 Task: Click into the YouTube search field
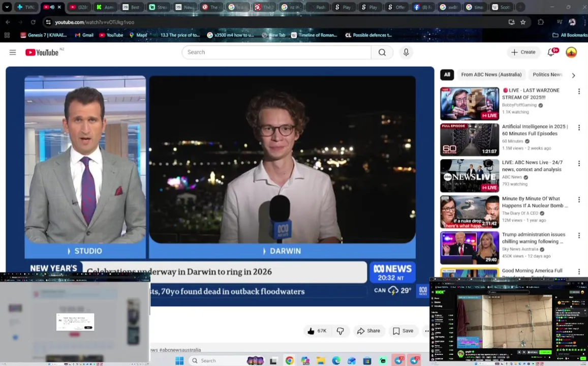tap(277, 52)
